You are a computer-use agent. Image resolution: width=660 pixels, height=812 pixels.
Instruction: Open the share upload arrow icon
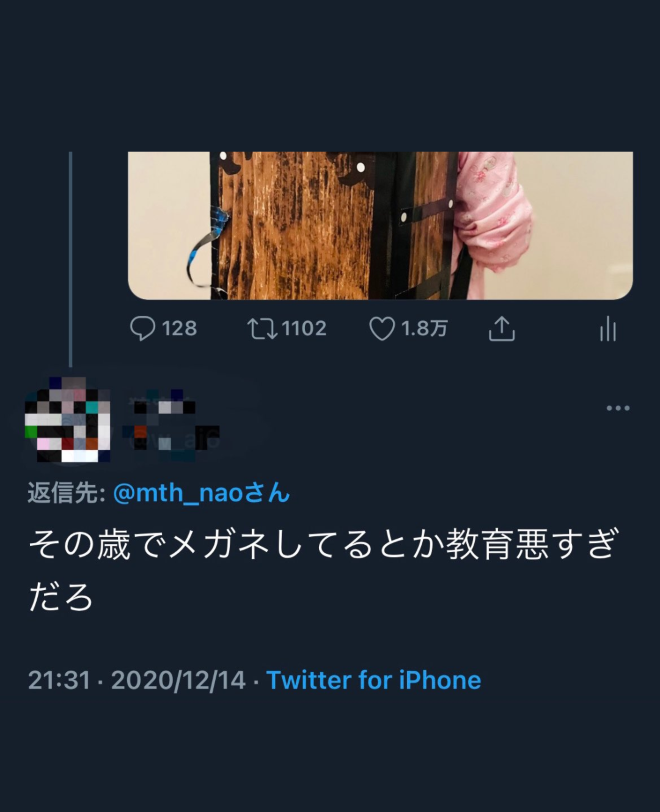pos(501,328)
